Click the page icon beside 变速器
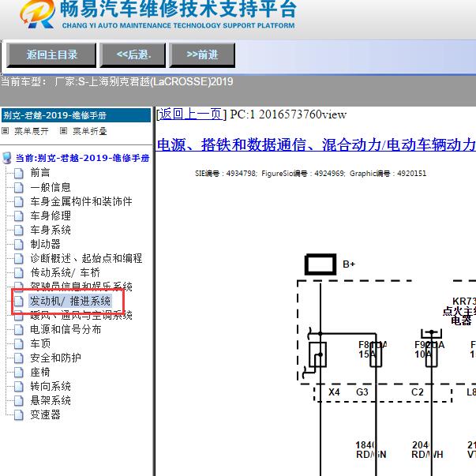Image resolution: width=476 pixels, height=476 pixels. (x=19, y=415)
